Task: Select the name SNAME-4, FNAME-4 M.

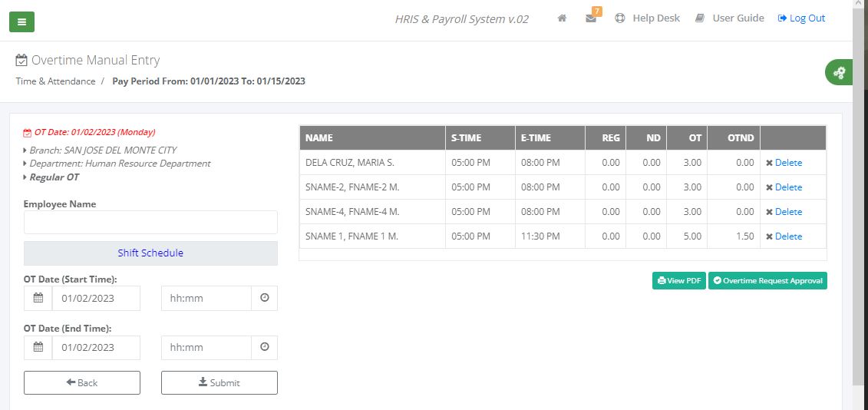Action: tap(352, 212)
